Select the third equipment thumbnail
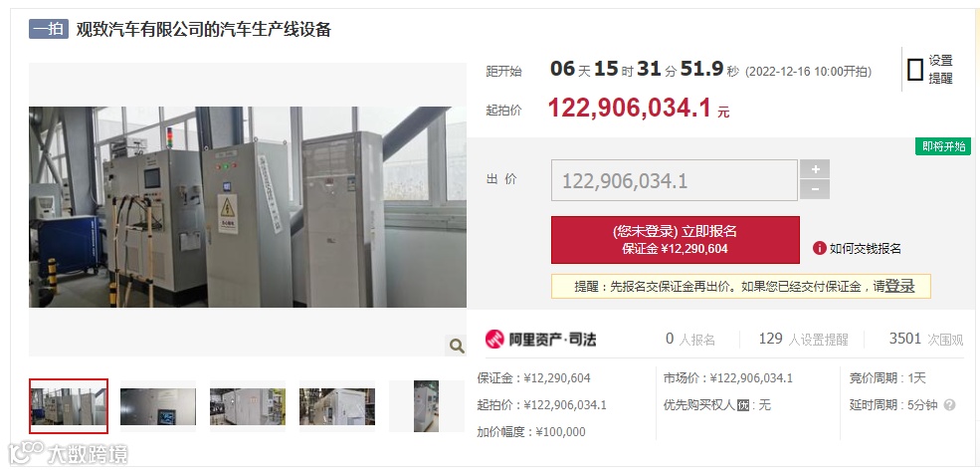Screen dimensions: 980x472 coord(248,406)
